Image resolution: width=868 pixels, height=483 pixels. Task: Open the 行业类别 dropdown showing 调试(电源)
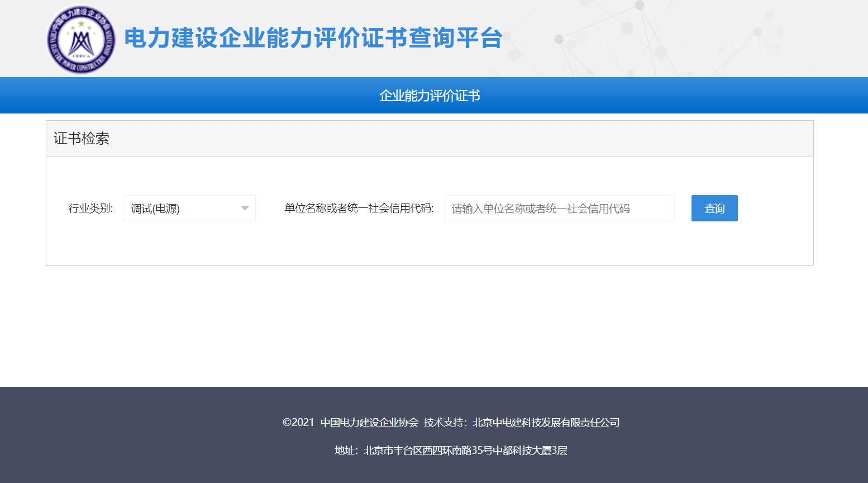tap(184, 209)
